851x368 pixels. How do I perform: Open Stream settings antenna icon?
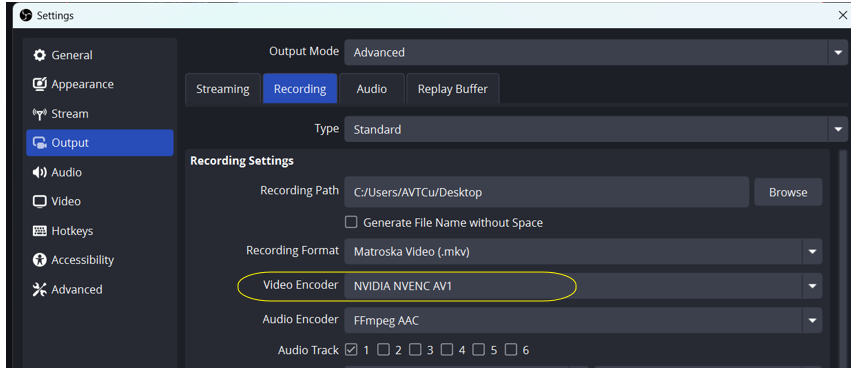coord(39,114)
